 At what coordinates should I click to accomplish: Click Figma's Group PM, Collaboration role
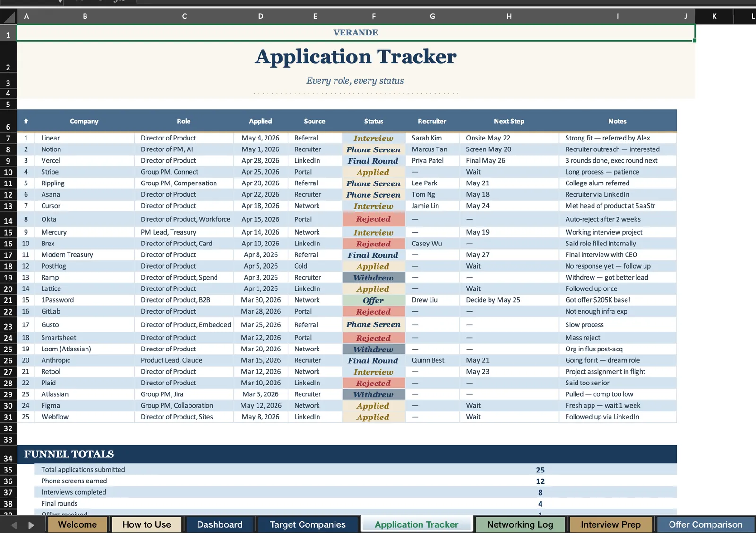point(184,406)
